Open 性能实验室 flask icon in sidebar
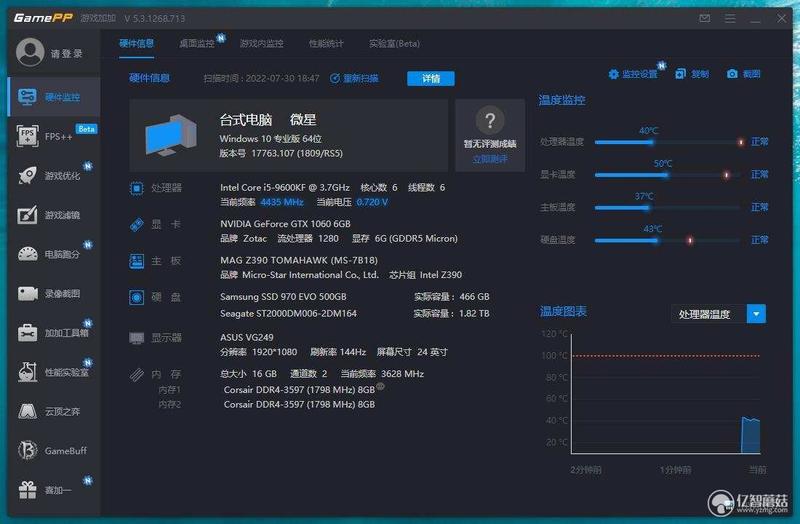800x524 pixels. [28, 372]
